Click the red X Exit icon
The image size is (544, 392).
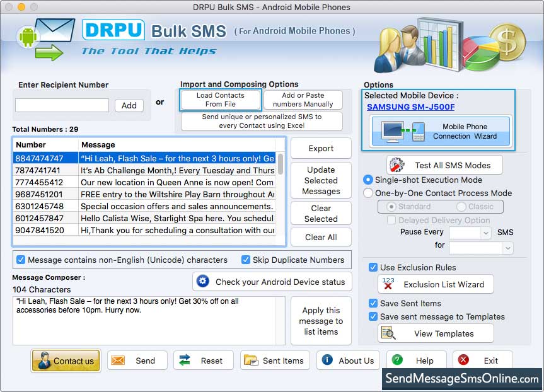point(463,360)
